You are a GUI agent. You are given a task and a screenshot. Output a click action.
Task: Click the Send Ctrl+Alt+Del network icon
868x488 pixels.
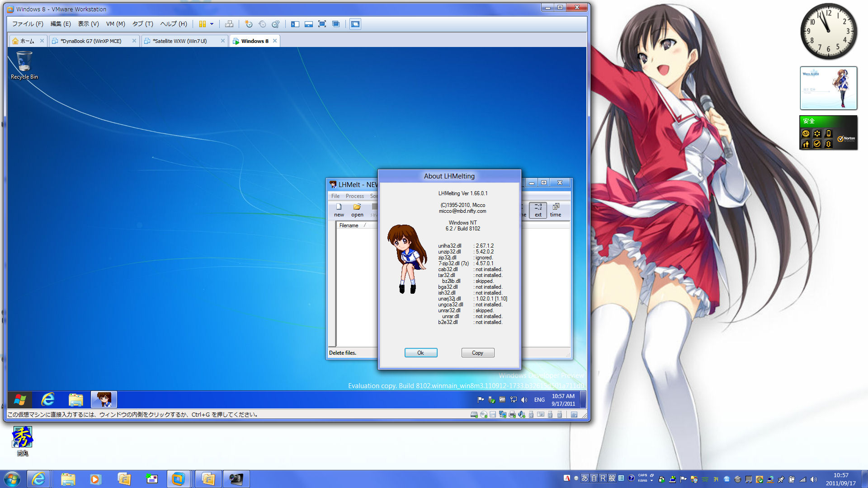point(229,24)
